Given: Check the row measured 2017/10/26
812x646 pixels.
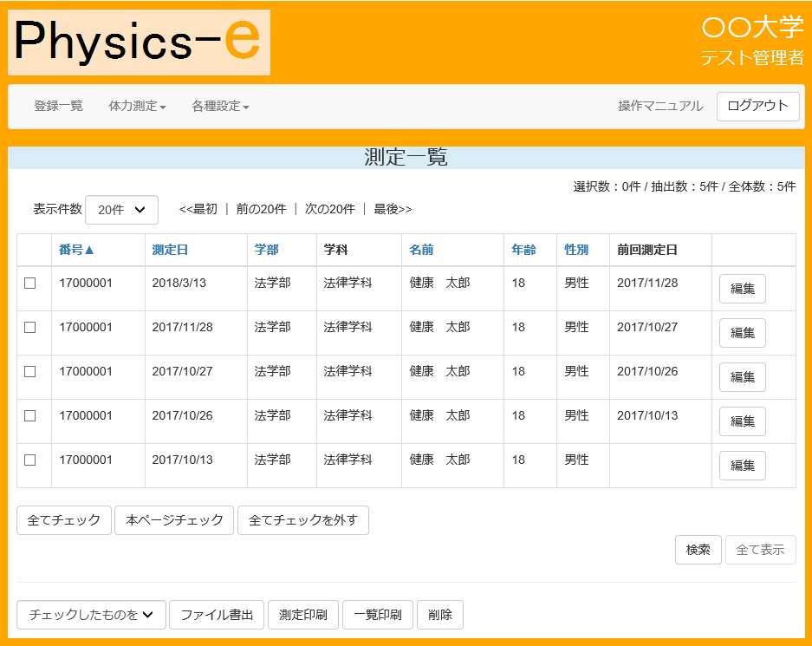Looking at the screenshot, I should click(30, 415).
